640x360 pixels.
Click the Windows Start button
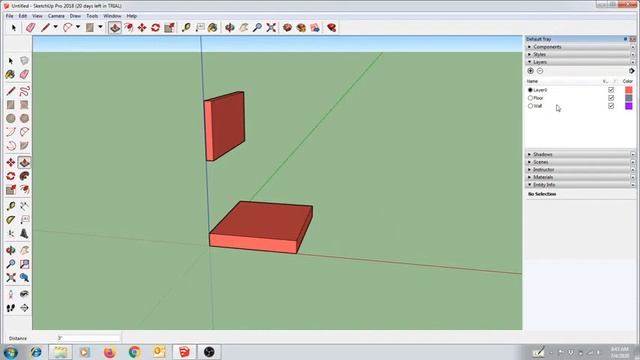tap(11, 352)
